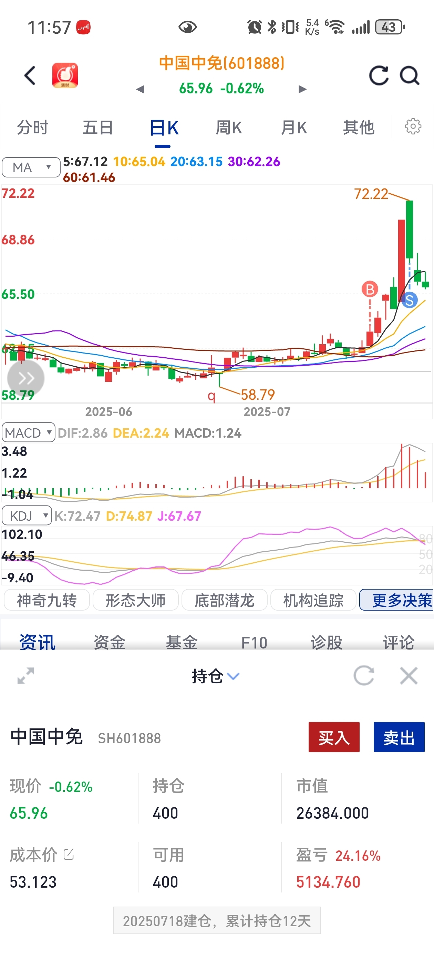The image size is (434, 980).
Task: Tap the battery indicator in status bar
Action: (390, 27)
